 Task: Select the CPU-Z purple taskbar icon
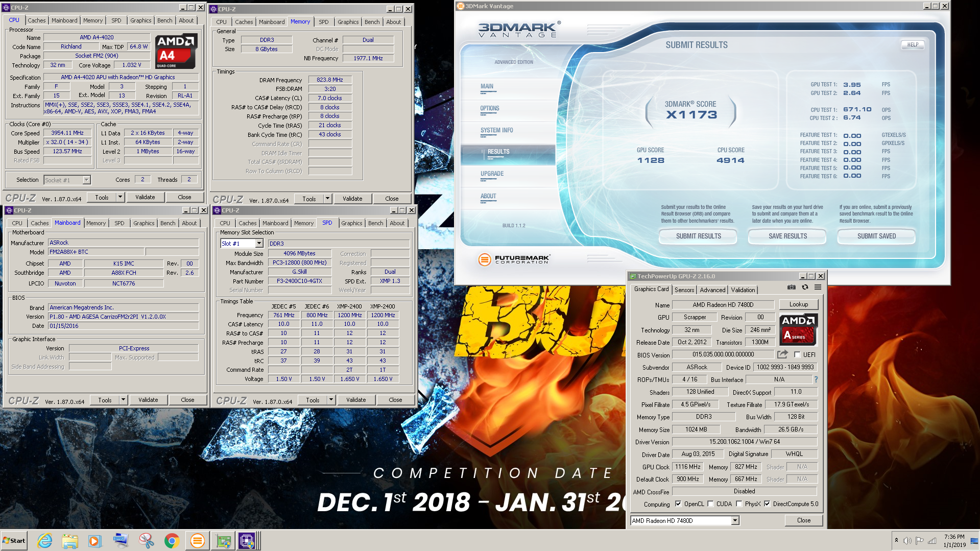[x=247, y=540]
